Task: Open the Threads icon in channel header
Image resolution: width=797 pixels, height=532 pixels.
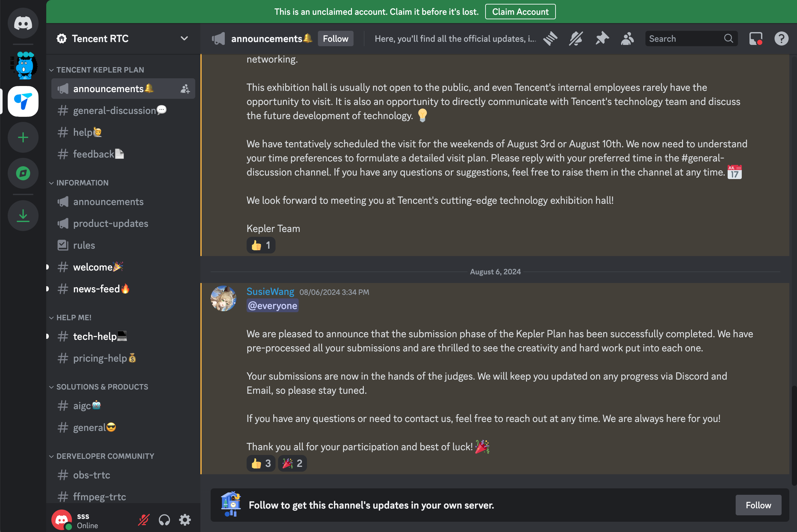Action: 550,39
